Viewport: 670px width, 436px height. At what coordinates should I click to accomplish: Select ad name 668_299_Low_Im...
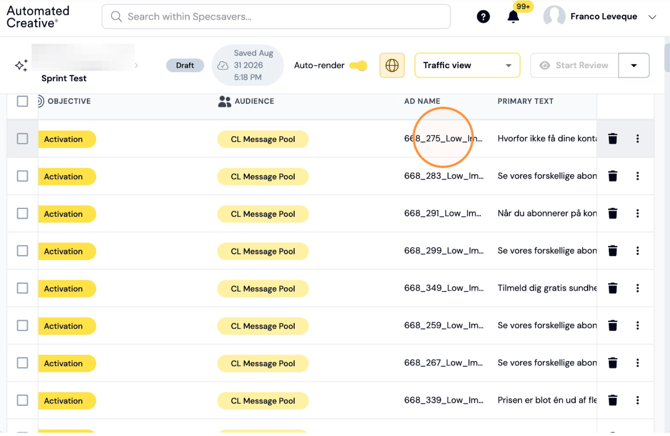(444, 250)
